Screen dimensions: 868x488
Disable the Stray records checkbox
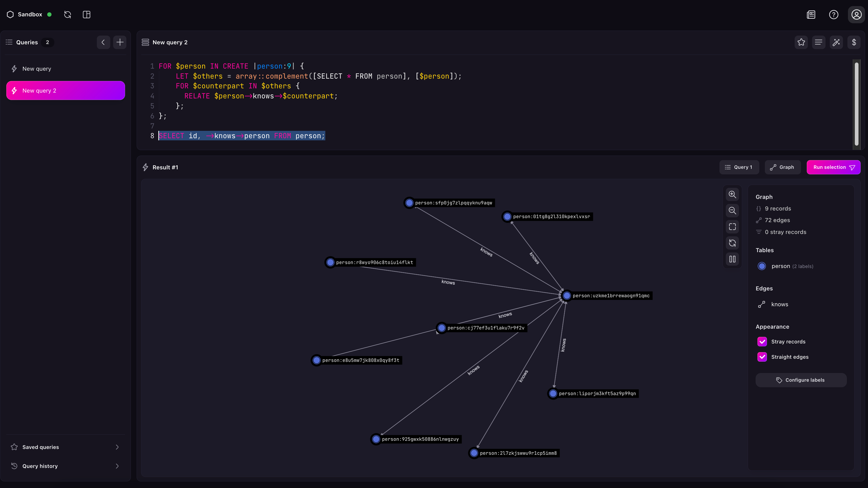[x=762, y=341]
